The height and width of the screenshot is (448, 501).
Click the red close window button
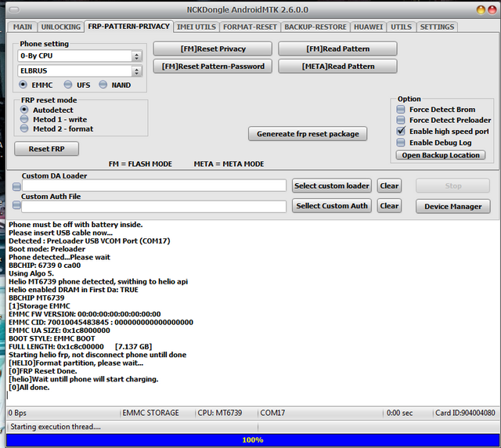[x=492, y=10]
